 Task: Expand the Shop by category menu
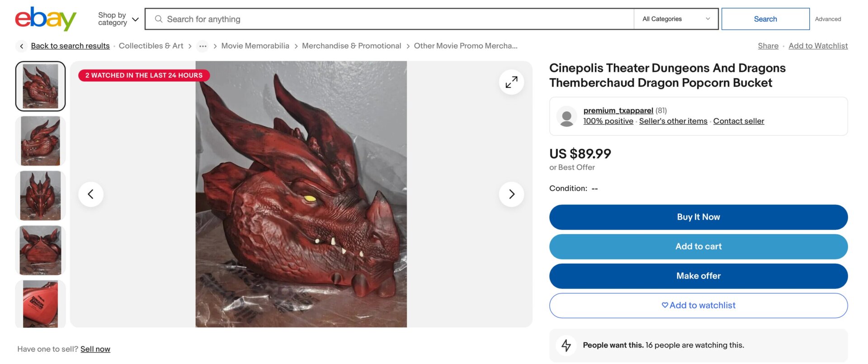pos(117,19)
